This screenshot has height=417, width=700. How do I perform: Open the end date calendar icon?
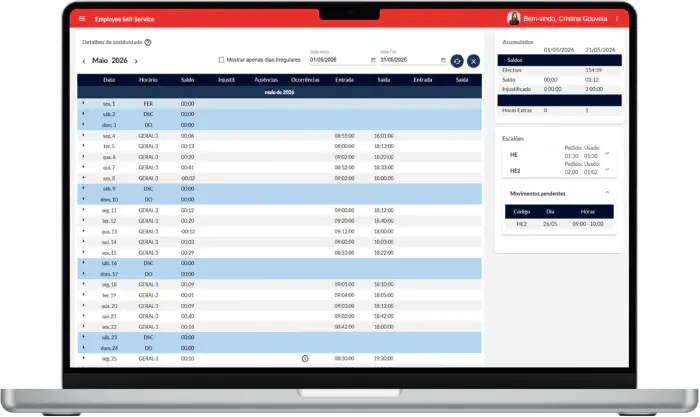click(443, 60)
